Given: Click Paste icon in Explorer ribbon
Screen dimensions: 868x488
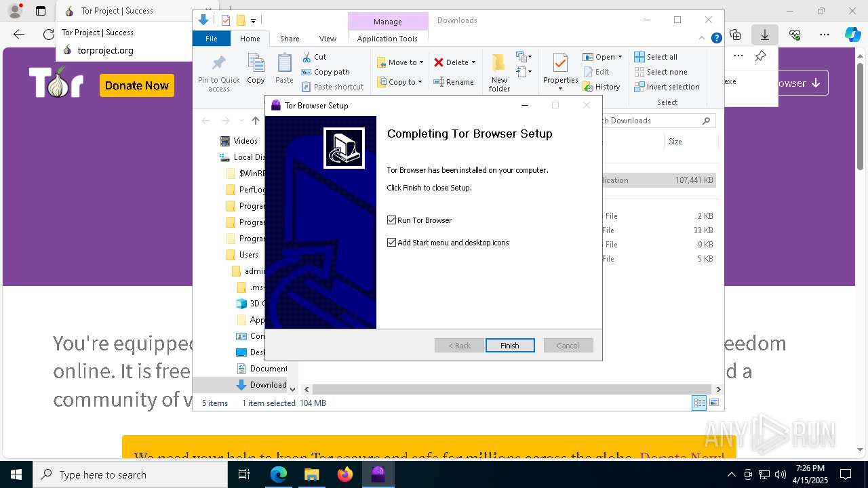Looking at the screenshot, I should click(x=284, y=68).
